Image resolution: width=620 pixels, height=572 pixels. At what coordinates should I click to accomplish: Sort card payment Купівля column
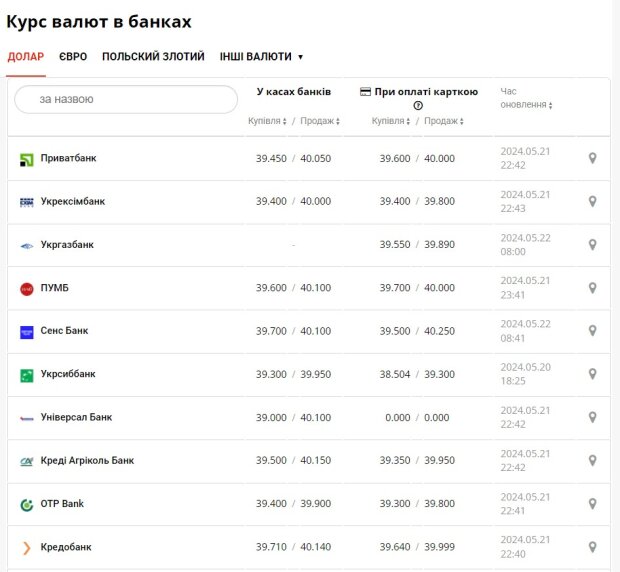click(392, 121)
